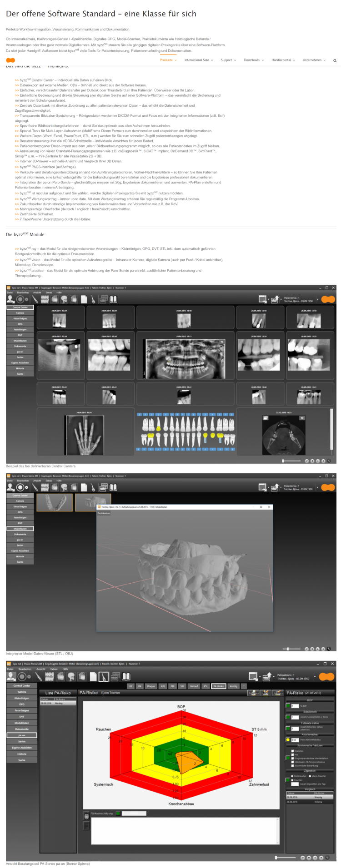This screenshot has height=868, width=341.
Task: Expand the Downloads navigation dropdown
Action: click(254, 60)
